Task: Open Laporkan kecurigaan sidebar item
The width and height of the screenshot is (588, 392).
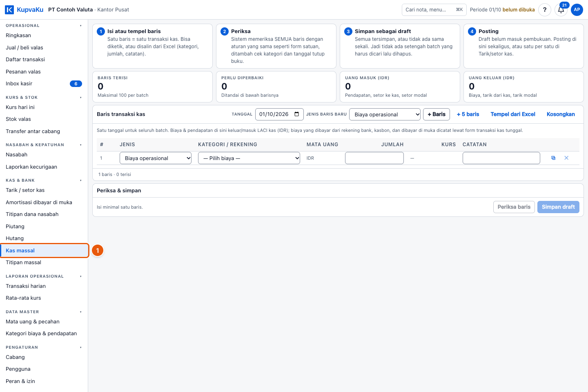Action: [44, 167]
